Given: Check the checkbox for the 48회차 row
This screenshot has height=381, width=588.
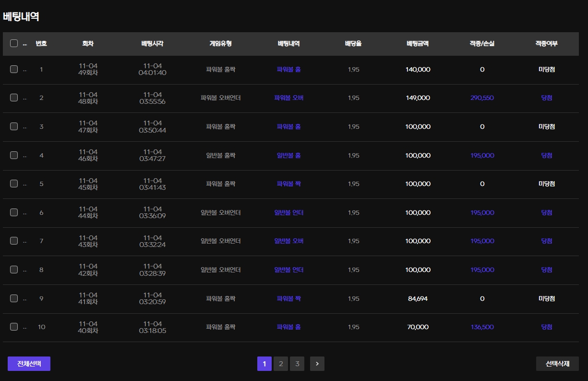Looking at the screenshot, I should pos(14,98).
